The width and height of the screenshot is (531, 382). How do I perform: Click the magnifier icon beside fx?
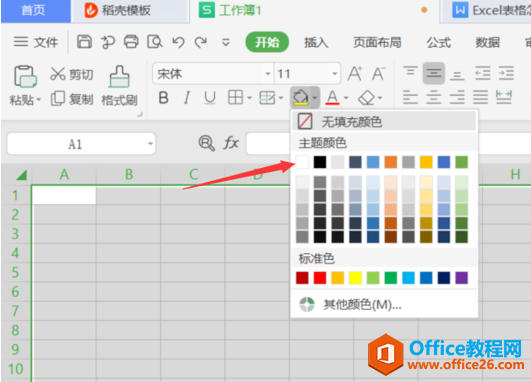click(x=206, y=143)
